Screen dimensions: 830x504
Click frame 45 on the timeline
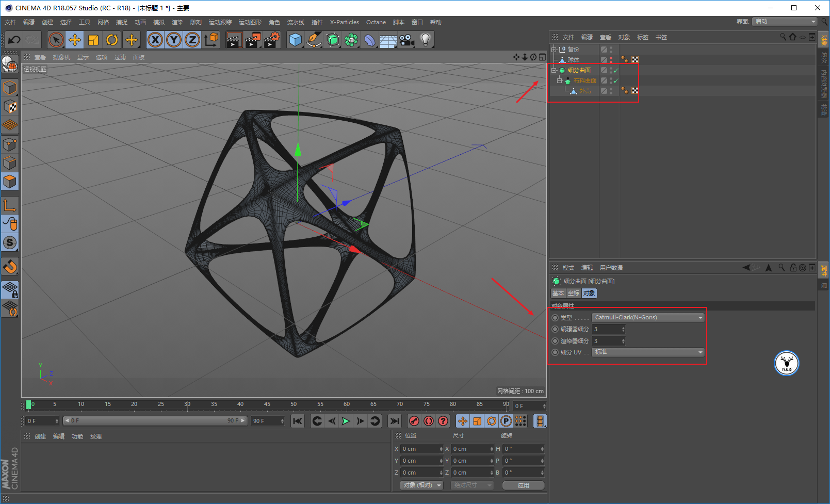[267, 404]
